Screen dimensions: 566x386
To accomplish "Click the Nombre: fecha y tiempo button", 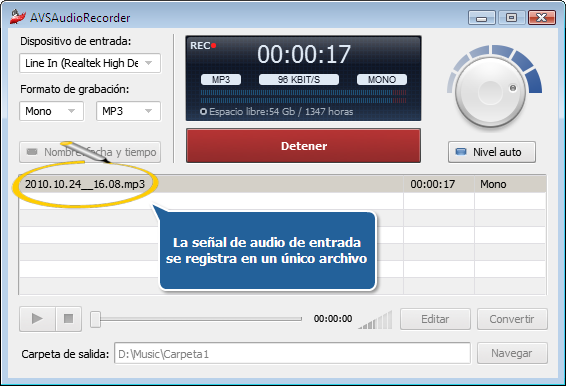I will pyautogui.click(x=90, y=152).
